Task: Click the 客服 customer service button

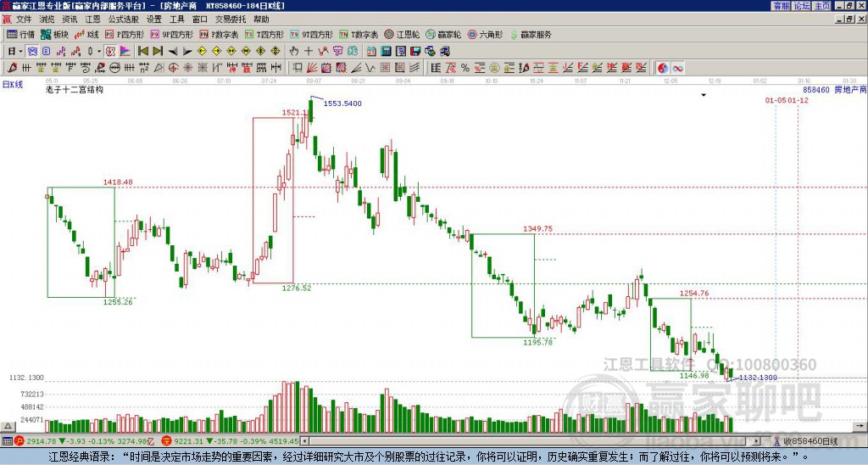Action: tap(781, 6)
